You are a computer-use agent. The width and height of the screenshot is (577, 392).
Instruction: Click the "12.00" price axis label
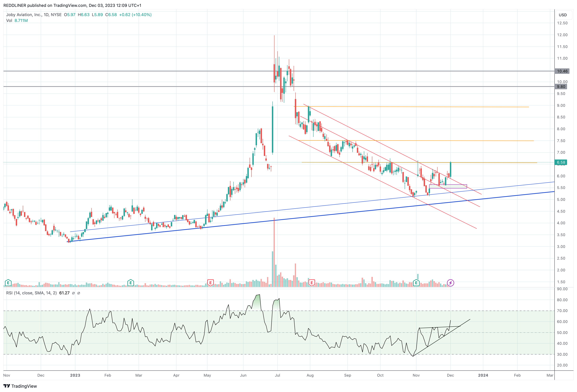562,35
